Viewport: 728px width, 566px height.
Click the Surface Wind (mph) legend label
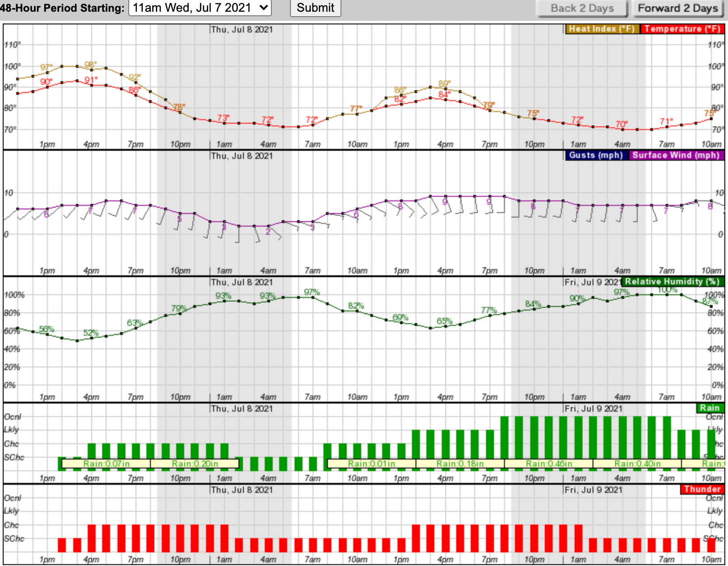click(x=676, y=155)
